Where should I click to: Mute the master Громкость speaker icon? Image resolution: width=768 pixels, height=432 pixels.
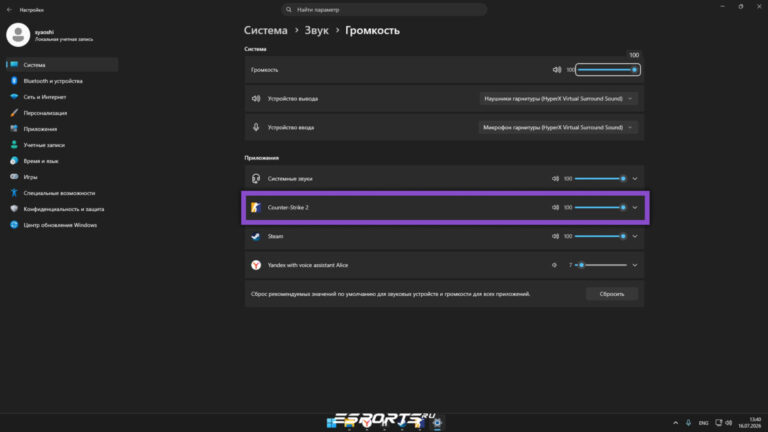(x=557, y=70)
